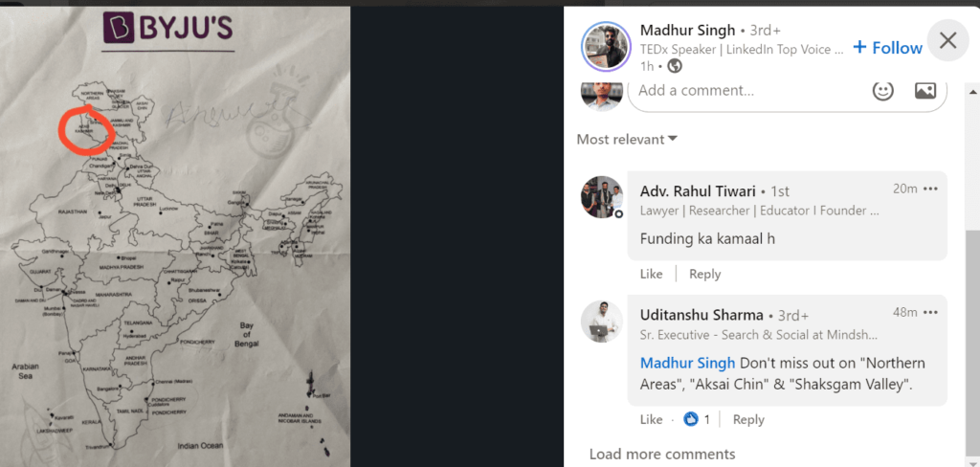
Task: Click Follow next to Madhur Singh
Action: (x=887, y=48)
